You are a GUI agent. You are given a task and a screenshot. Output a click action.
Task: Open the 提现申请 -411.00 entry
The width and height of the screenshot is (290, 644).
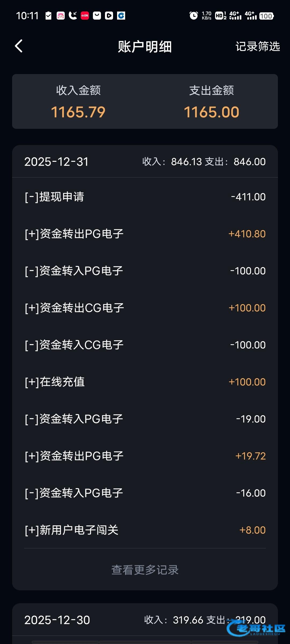point(145,197)
